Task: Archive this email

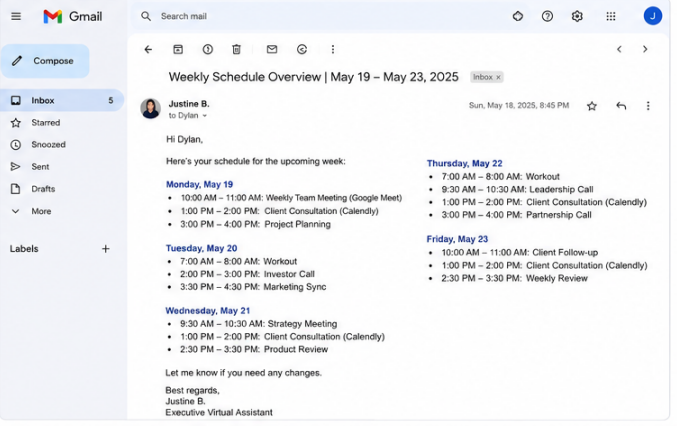Action: tap(178, 49)
